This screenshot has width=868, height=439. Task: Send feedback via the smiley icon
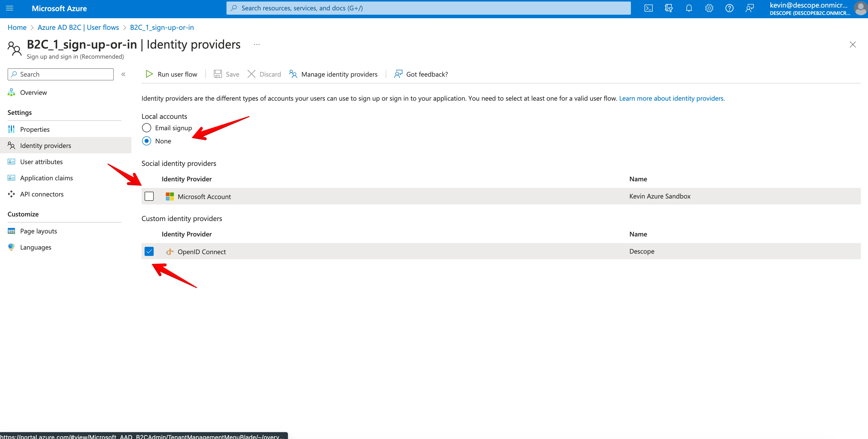coord(750,8)
